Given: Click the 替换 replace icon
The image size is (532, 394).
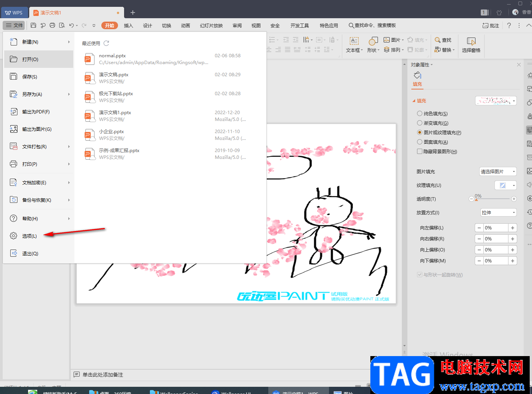Looking at the screenshot, I should tap(438, 50).
